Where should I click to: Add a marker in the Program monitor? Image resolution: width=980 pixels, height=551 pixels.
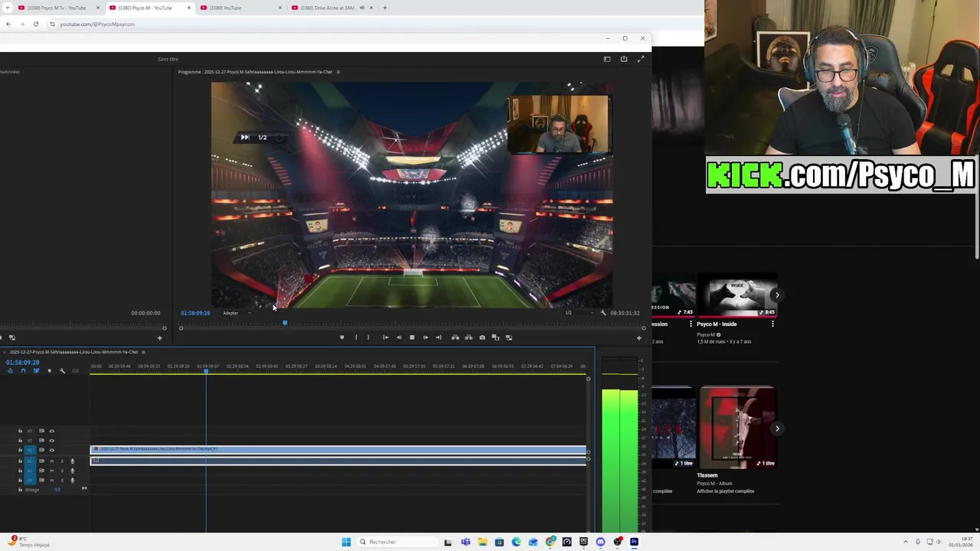point(341,337)
